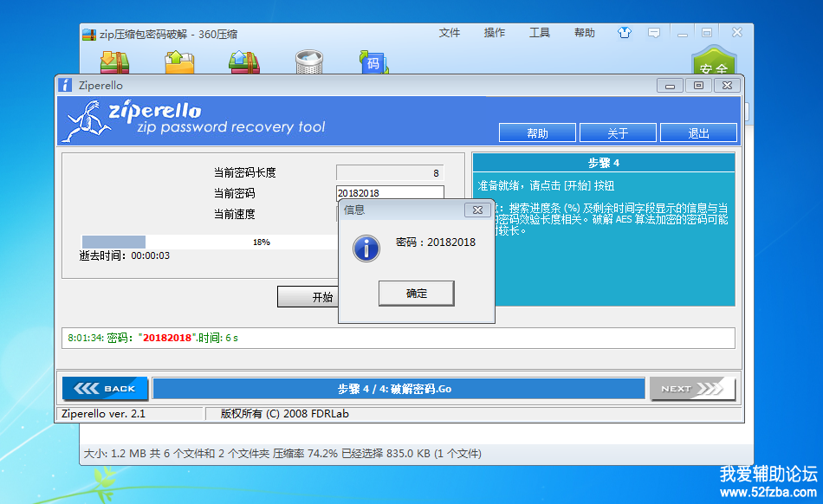Click the 版权所有 (C) 2008 FDRLab status text
Image resolution: width=823 pixels, height=504 pixels.
click(284, 414)
